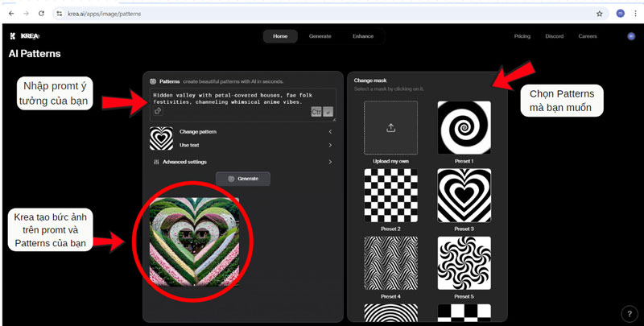Screen dimensions: 644x326
Task: Click the browser forward arrow
Action: pos(26,14)
